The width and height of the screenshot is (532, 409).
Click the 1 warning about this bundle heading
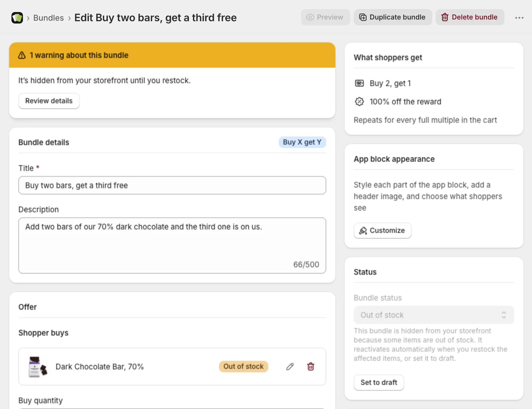coord(79,55)
